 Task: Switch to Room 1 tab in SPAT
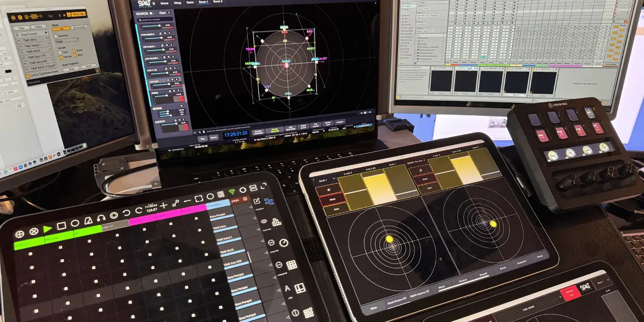tap(203, 2)
